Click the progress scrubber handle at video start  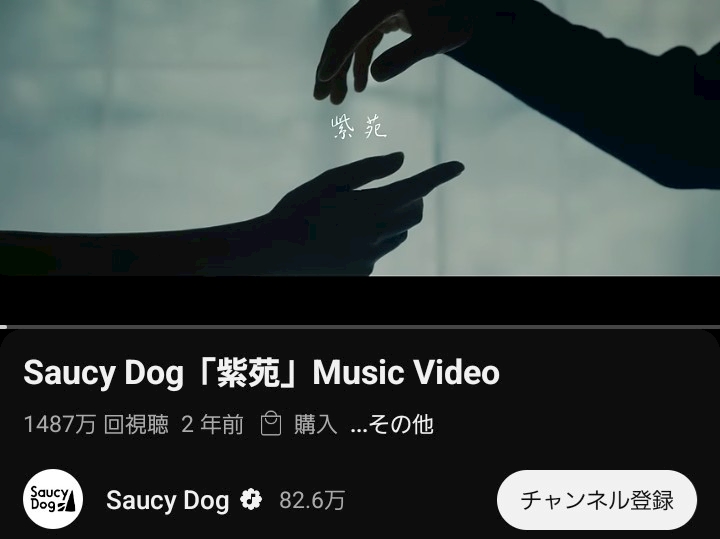[x=3, y=327]
